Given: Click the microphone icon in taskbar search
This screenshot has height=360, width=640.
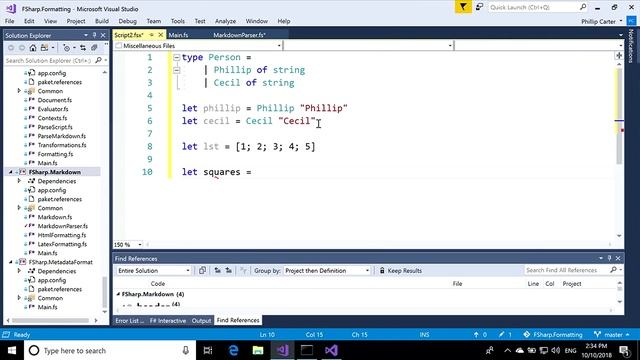Looking at the screenshot, I should tap(185, 350).
